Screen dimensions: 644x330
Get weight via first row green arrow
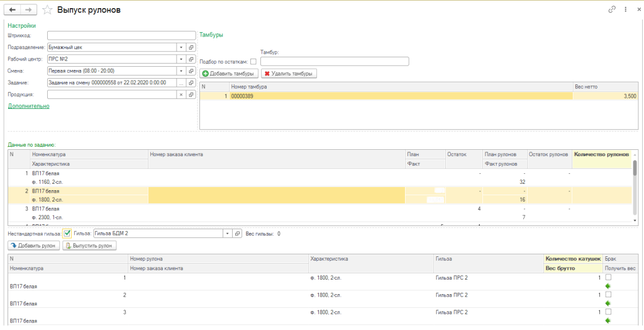click(608, 286)
